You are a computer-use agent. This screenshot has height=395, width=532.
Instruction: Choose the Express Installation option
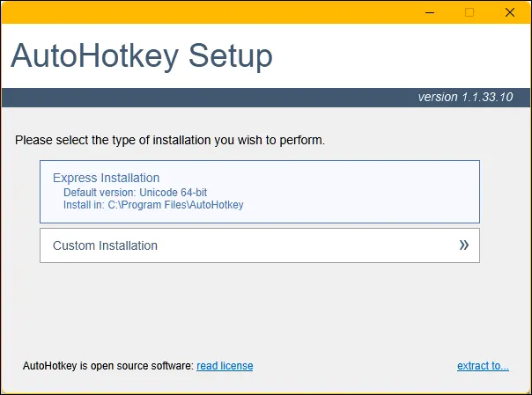pyautogui.click(x=260, y=192)
